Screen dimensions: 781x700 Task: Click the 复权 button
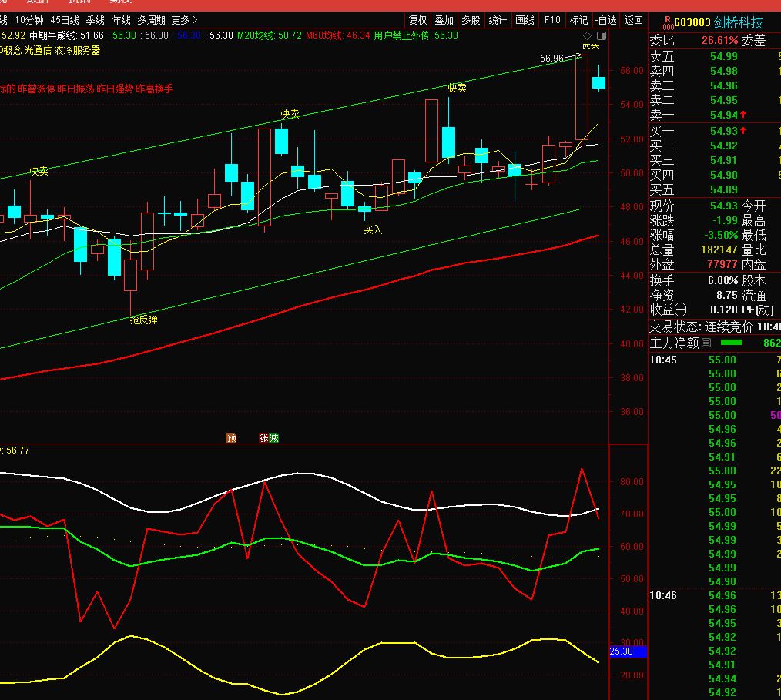point(417,21)
